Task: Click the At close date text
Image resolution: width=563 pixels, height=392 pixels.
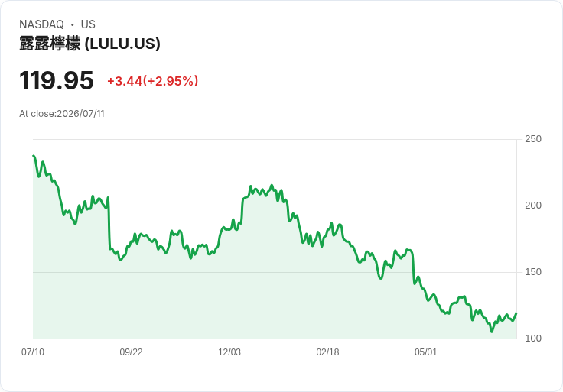Action: point(62,114)
